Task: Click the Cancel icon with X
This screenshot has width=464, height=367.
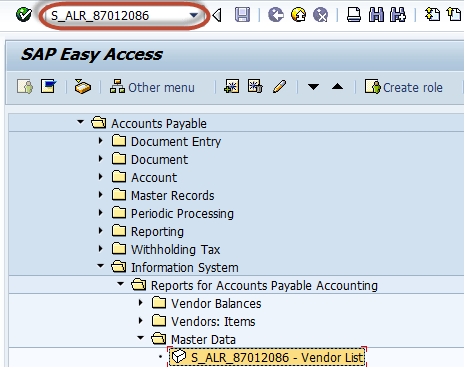Action: click(x=321, y=15)
